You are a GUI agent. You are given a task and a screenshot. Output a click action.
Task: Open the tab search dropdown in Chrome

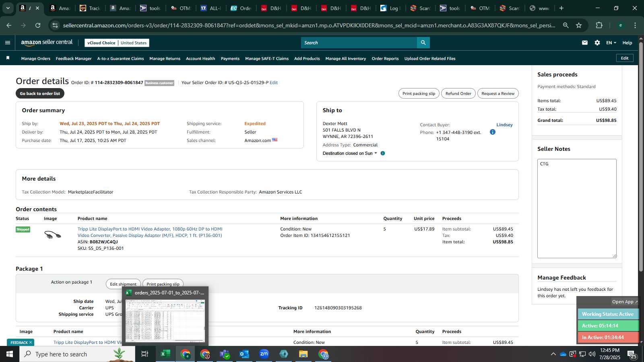(x=8, y=8)
